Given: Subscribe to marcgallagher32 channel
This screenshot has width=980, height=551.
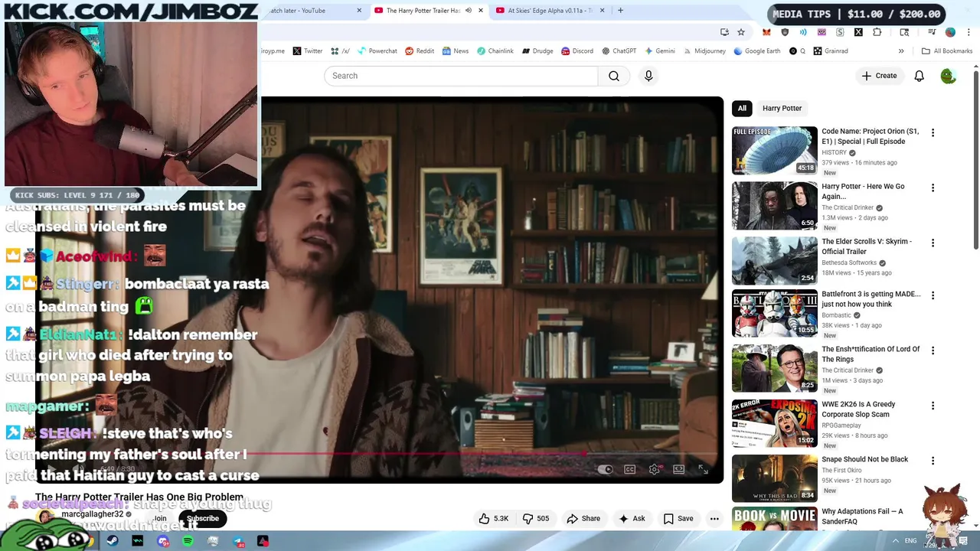Looking at the screenshot, I should tap(203, 518).
